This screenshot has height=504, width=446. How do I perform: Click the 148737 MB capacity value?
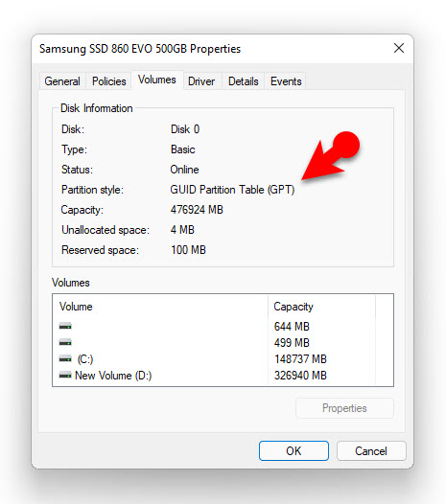300,359
